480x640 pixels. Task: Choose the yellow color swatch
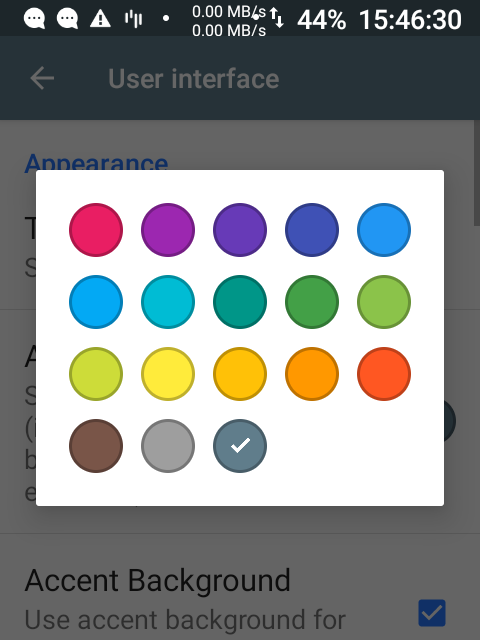click(168, 374)
